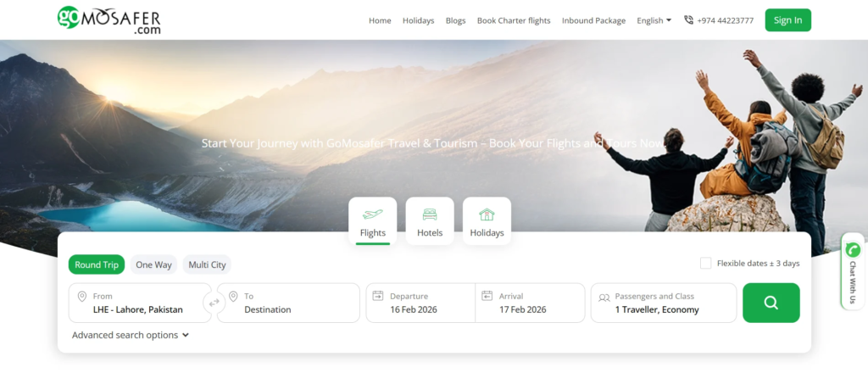Expand Advanced search options
Screen dimensions: 868x384
coord(130,335)
